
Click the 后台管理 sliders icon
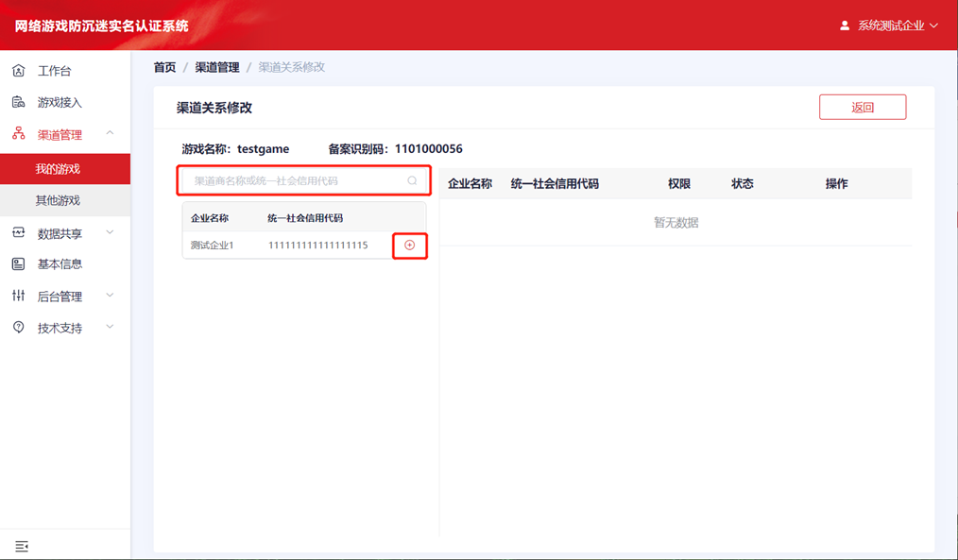(18, 296)
